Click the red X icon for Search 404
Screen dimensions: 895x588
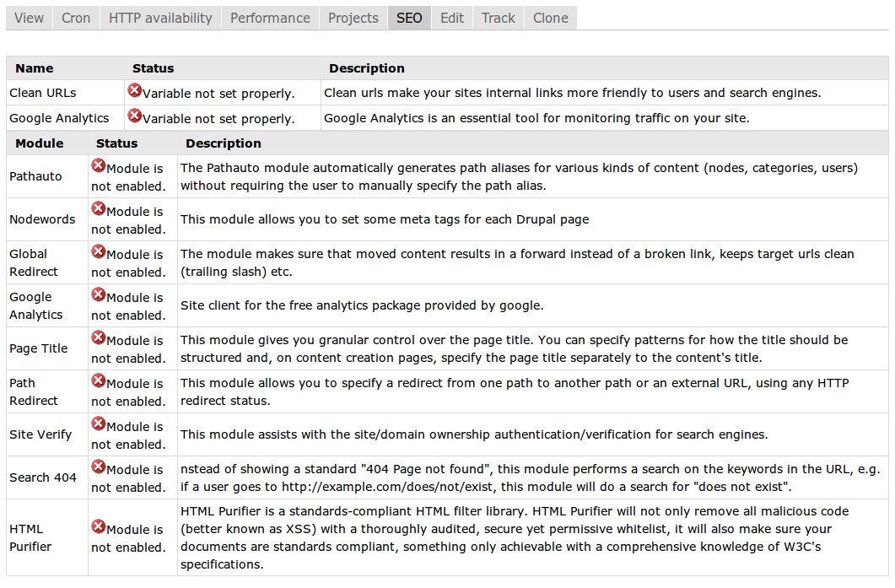pyautogui.click(x=99, y=467)
